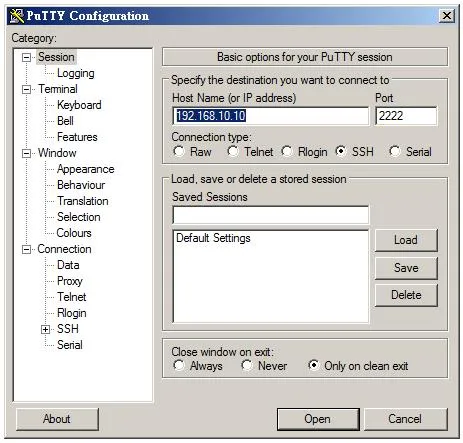Click the Open button to connect
The image size is (463, 443).
(318, 419)
